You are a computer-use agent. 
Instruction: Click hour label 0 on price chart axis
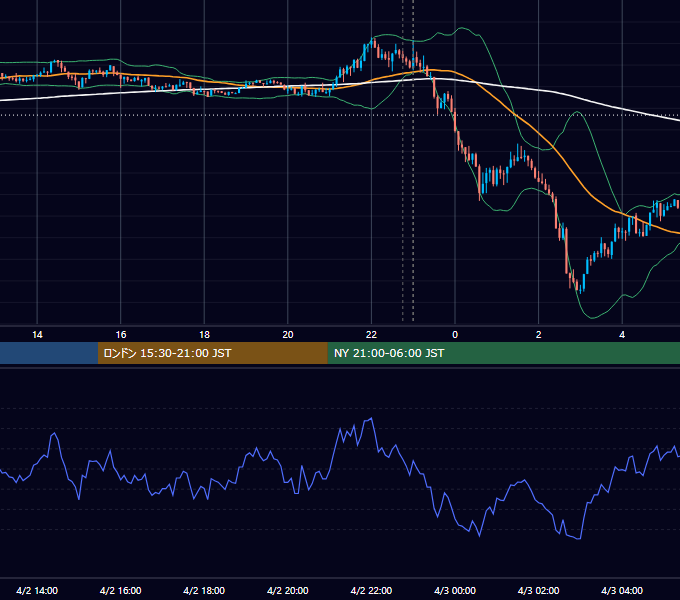click(x=455, y=335)
